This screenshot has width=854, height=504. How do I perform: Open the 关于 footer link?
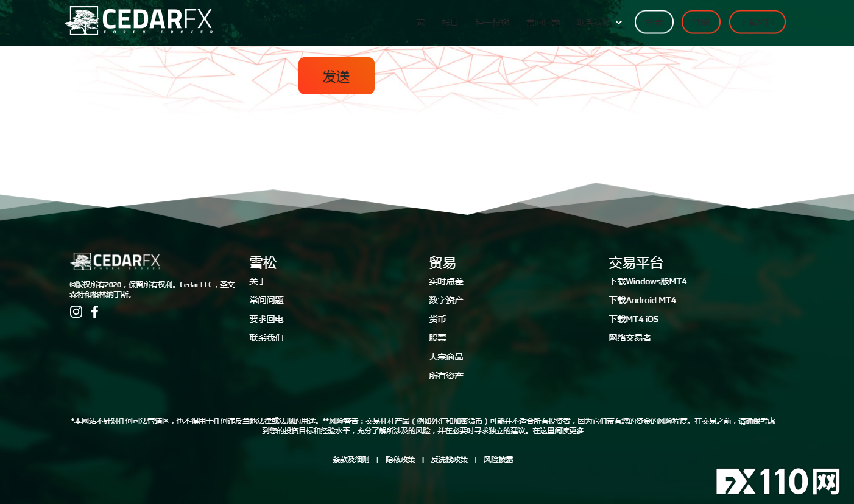click(258, 281)
